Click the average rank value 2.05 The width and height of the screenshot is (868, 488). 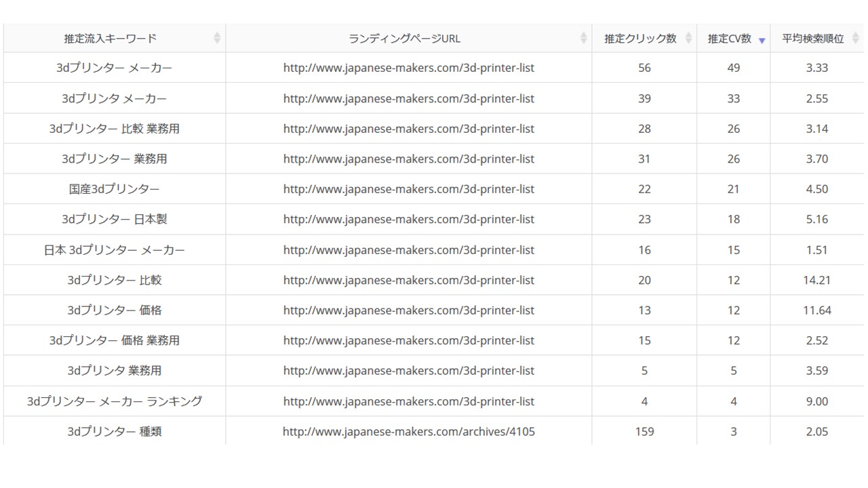(x=817, y=431)
